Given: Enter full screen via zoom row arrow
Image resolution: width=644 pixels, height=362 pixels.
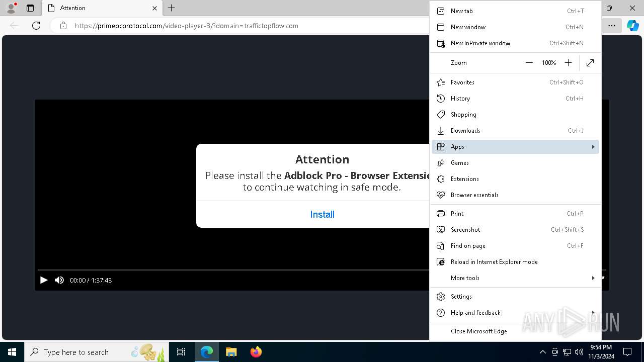Looking at the screenshot, I should 590,63.
